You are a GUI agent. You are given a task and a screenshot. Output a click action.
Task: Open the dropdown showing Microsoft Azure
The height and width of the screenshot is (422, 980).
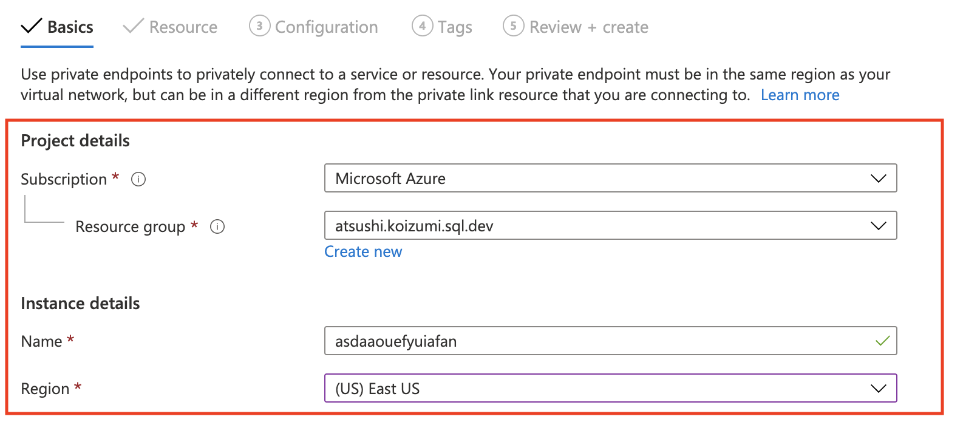point(610,179)
